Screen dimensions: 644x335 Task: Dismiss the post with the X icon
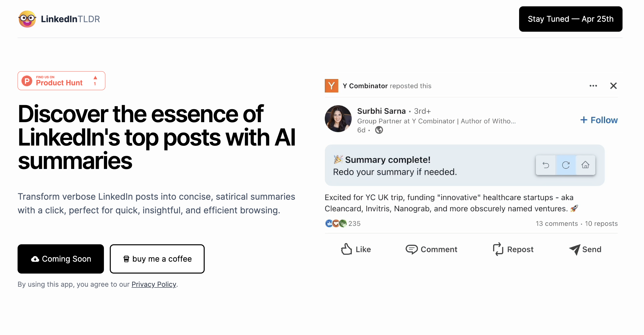pos(613,86)
